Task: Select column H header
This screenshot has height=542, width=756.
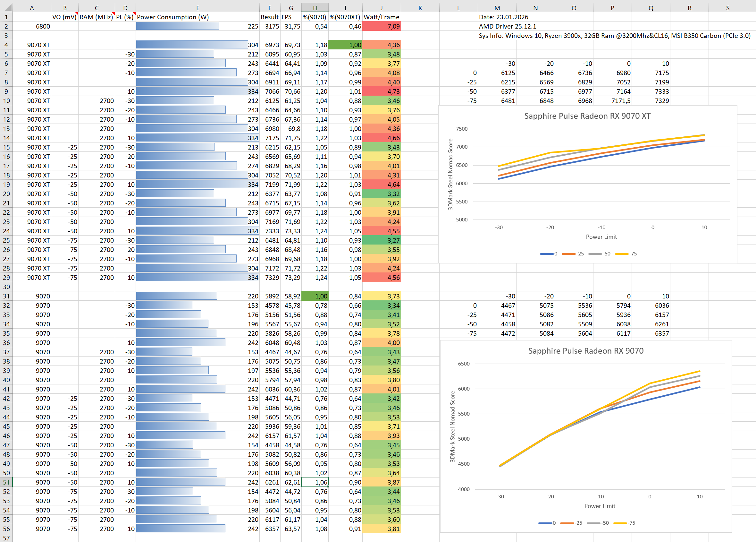Action: click(315, 8)
